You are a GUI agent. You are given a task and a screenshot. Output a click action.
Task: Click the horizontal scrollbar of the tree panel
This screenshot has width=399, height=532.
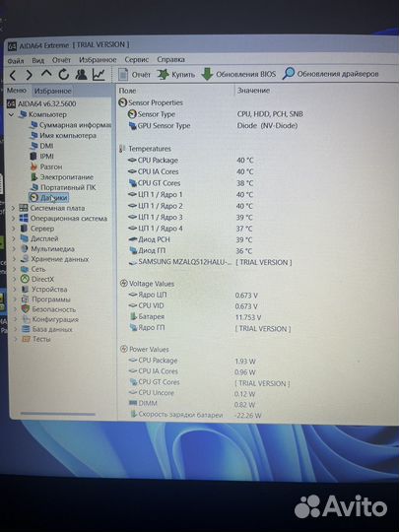(x=58, y=414)
